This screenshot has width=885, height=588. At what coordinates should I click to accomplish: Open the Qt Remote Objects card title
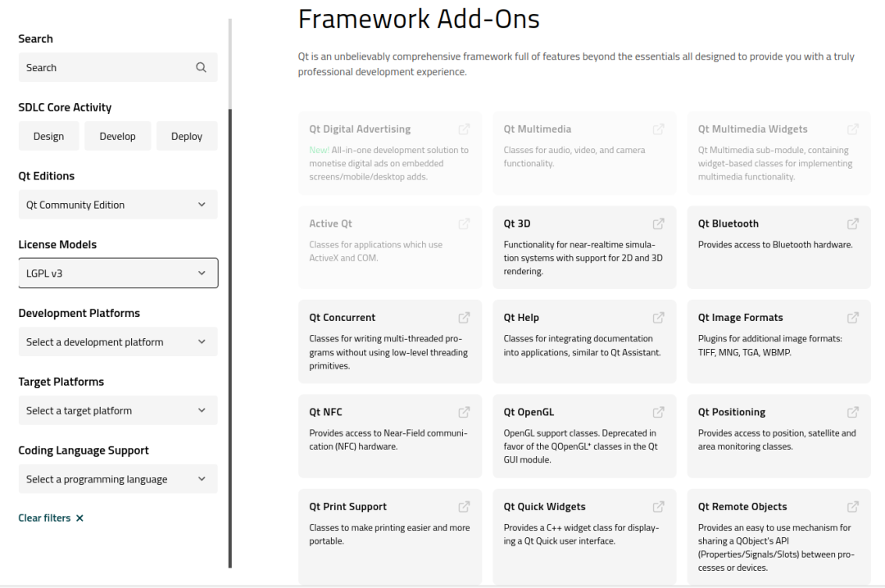tap(742, 507)
